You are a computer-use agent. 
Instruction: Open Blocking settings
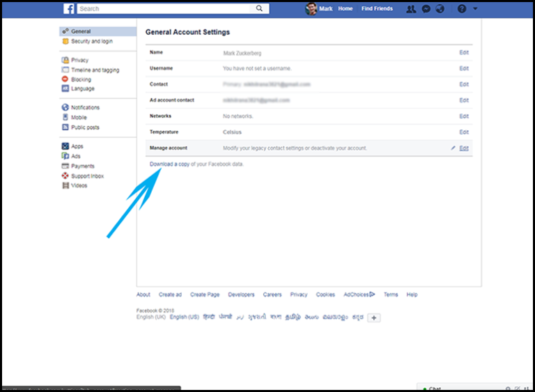(x=82, y=79)
